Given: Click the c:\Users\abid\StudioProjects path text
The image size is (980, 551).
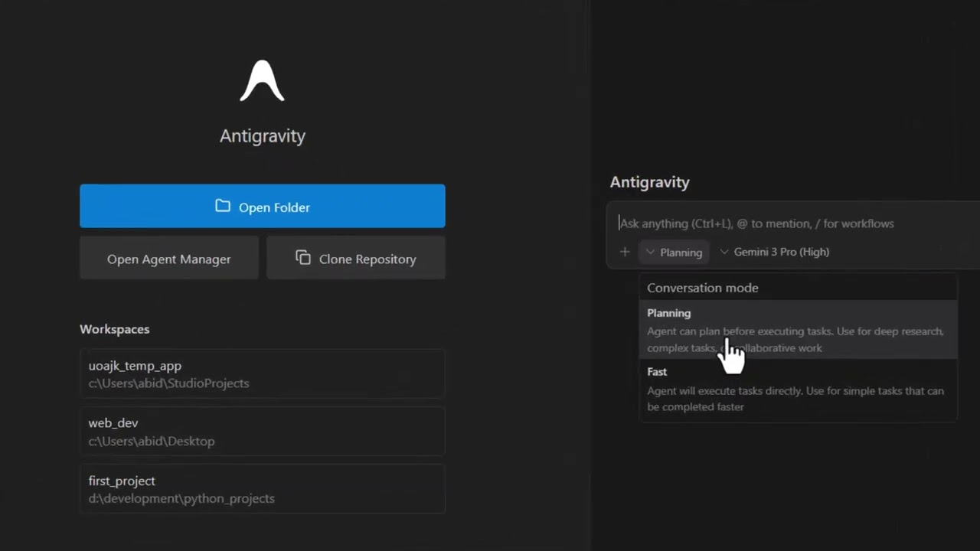Looking at the screenshot, I should 168,383.
